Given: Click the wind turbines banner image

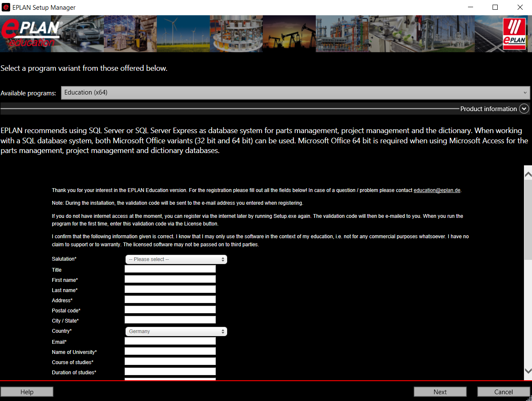Looking at the screenshot, I should [x=184, y=34].
